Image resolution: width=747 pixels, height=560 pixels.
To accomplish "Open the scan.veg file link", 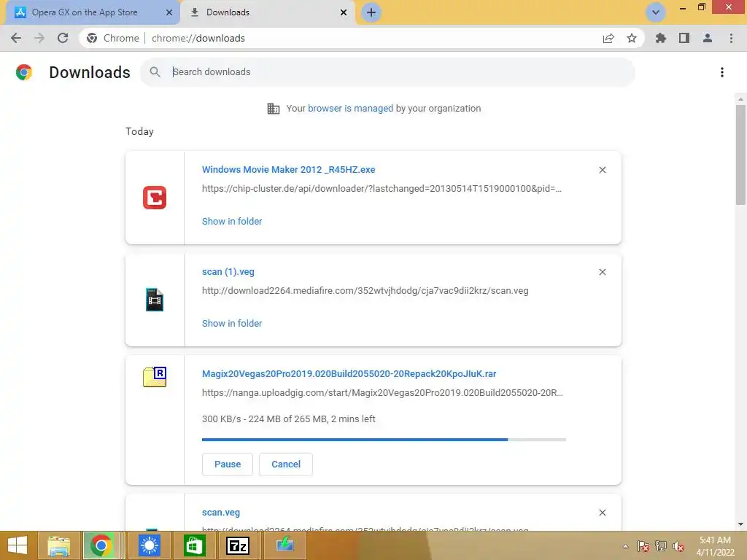I will [220, 513].
